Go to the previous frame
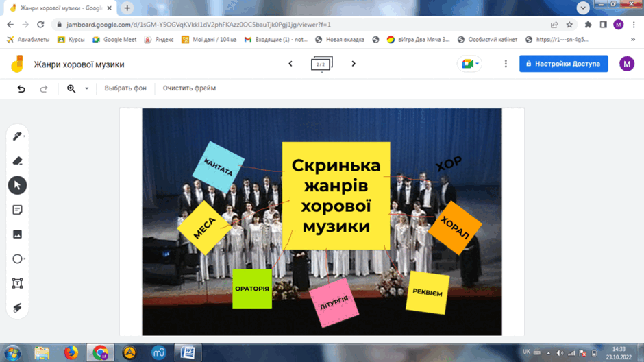Image resolution: width=644 pixels, height=362 pixels. (x=290, y=64)
